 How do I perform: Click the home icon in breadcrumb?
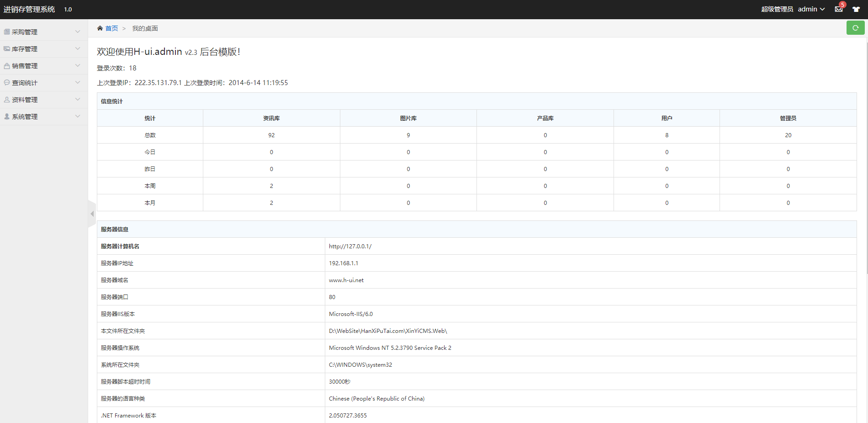point(100,28)
